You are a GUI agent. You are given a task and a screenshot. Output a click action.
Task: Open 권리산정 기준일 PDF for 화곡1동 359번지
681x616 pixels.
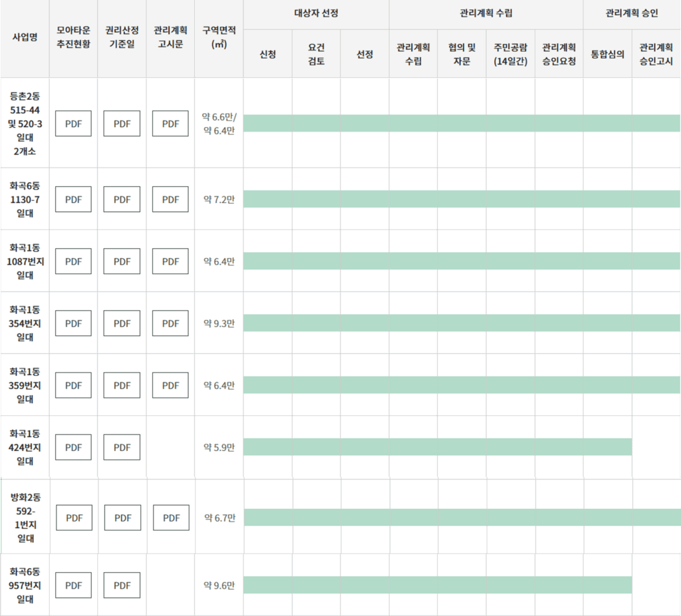pos(122,385)
